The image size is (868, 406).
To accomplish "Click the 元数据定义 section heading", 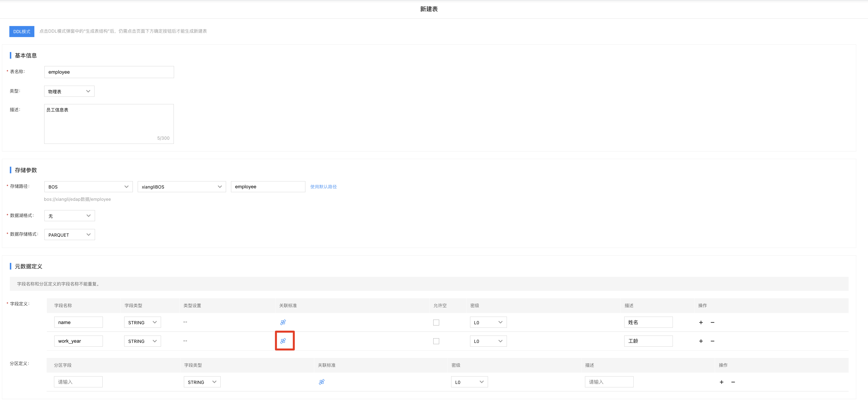I will click(28, 267).
